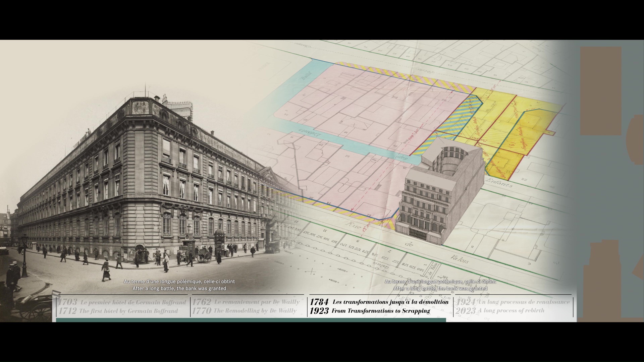Screen dimensions: 644x362
Task: Click the green progress bar under timeline
Action: [x=251, y=320]
